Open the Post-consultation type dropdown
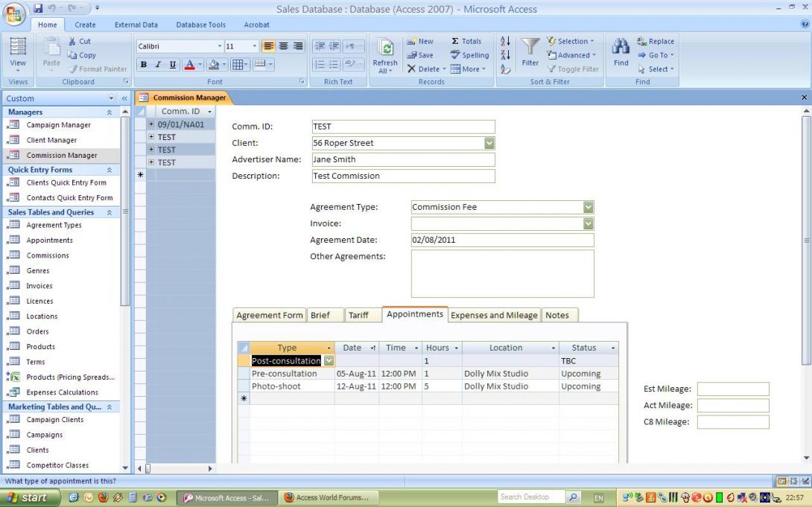The height and width of the screenshot is (507, 812). pyautogui.click(x=329, y=360)
